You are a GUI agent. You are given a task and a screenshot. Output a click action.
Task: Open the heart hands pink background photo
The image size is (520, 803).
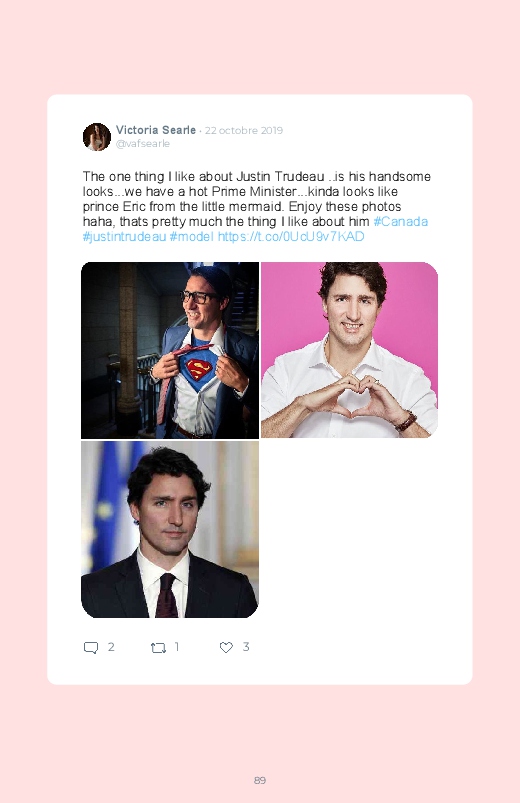[349, 350]
